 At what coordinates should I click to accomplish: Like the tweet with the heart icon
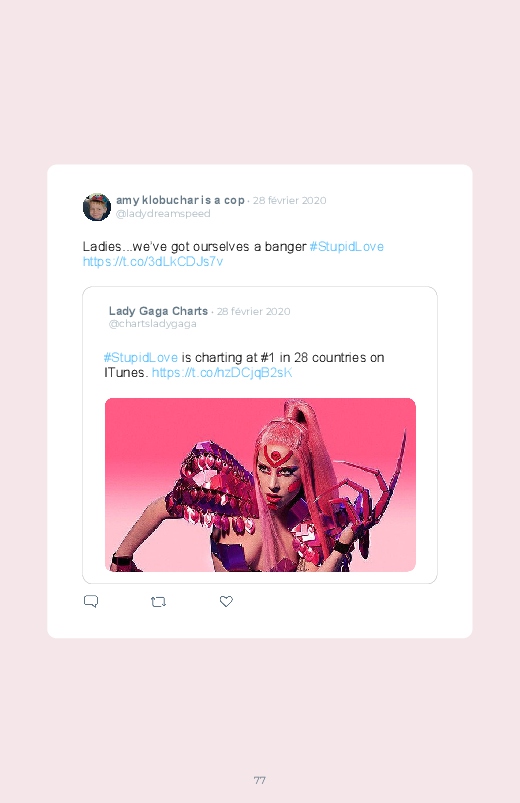pos(226,601)
